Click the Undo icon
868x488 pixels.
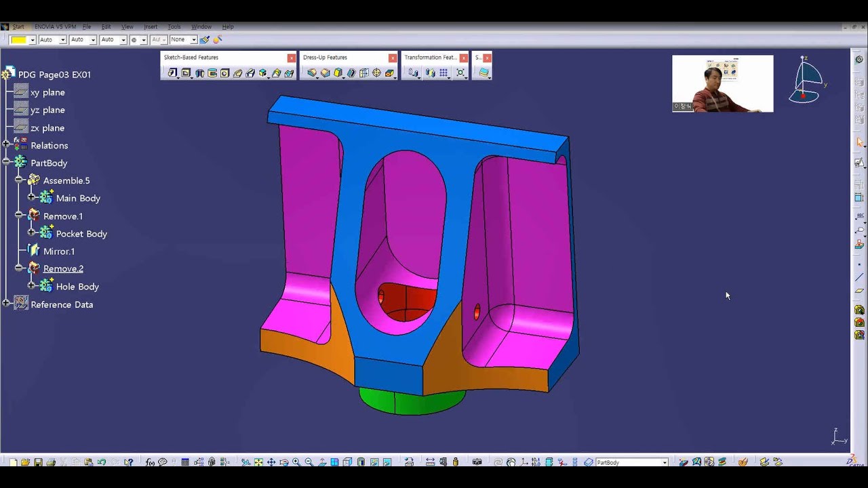101,462
